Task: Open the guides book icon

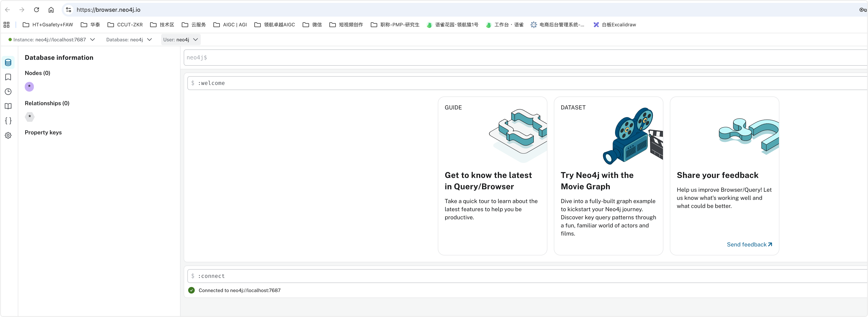Action: [x=8, y=106]
